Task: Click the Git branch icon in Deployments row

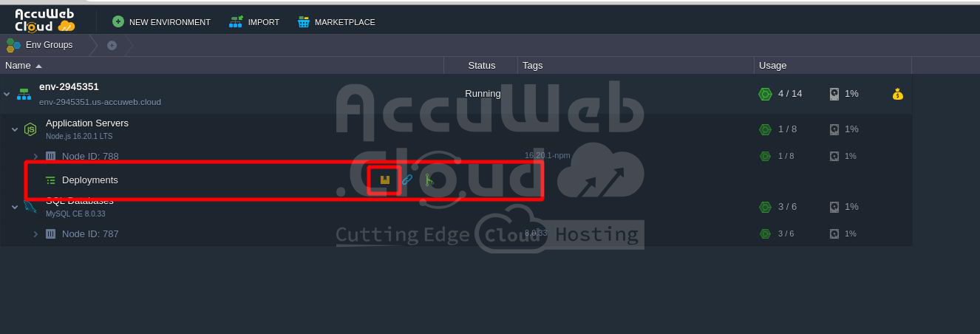Action: pos(428,180)
